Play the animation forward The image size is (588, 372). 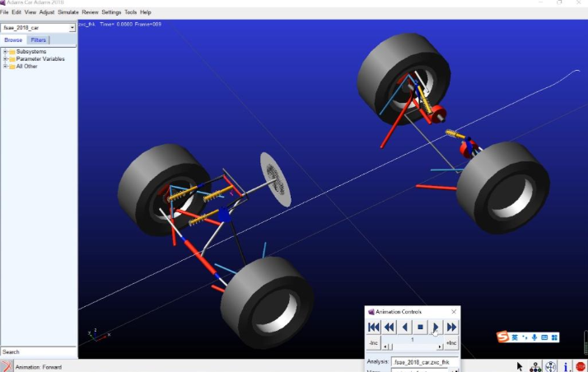tap(436, 327)
